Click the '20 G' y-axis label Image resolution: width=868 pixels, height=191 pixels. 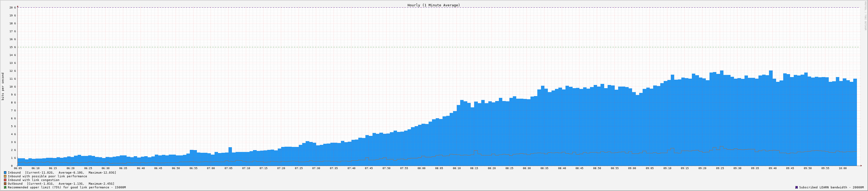[x=12, y=7]
